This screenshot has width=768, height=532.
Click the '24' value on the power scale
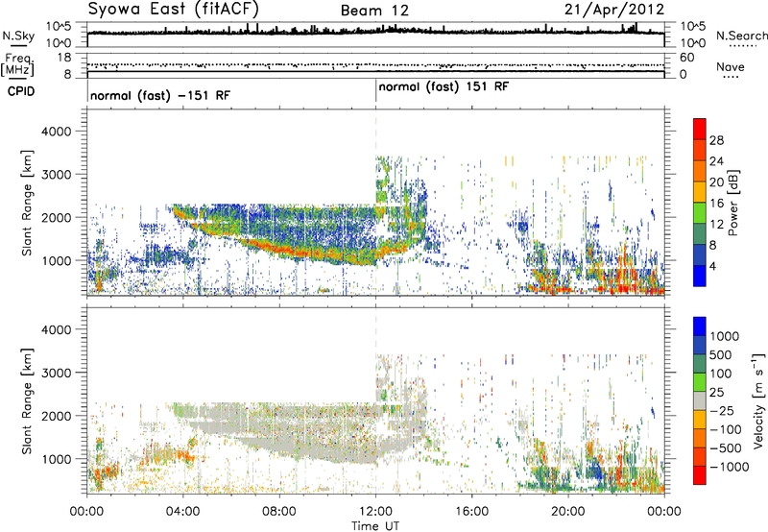pos(716,161)
